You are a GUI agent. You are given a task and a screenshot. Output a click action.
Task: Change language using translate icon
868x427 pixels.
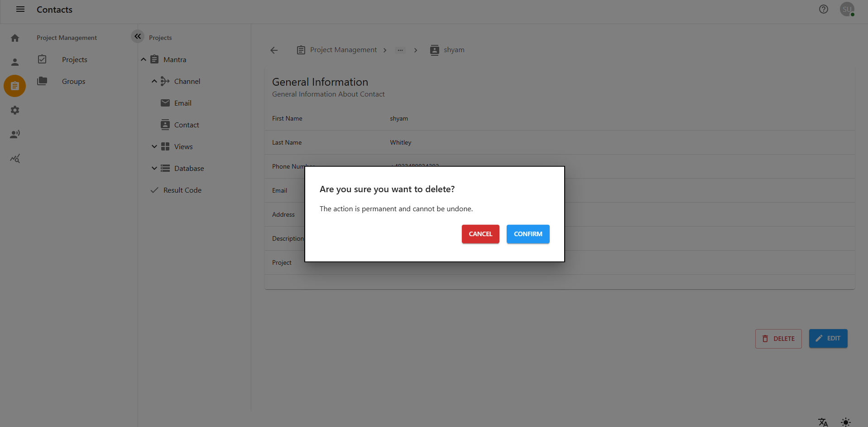pyautogui.click(x=823, y=422)
